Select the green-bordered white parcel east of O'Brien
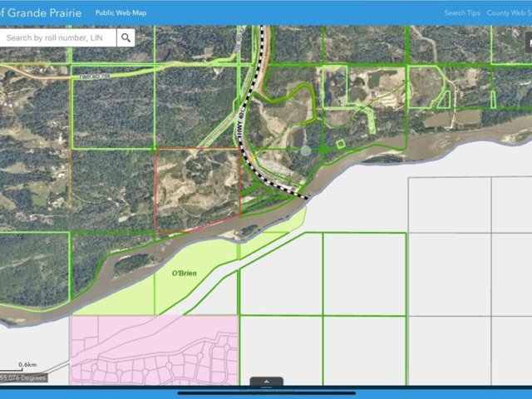 click(x=281, y=274)
